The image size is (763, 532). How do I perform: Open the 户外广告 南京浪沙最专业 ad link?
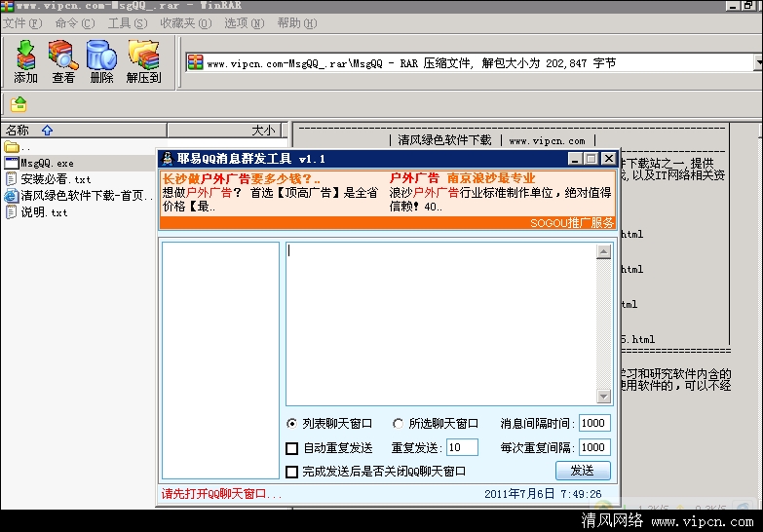(462, 178)
